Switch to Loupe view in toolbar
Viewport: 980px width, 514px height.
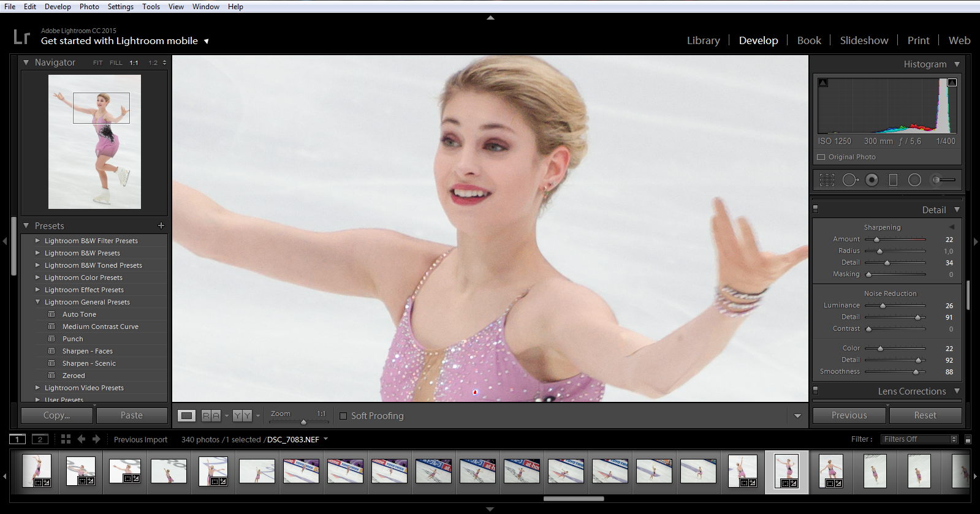pyautogui.click(x=186, y=416)
